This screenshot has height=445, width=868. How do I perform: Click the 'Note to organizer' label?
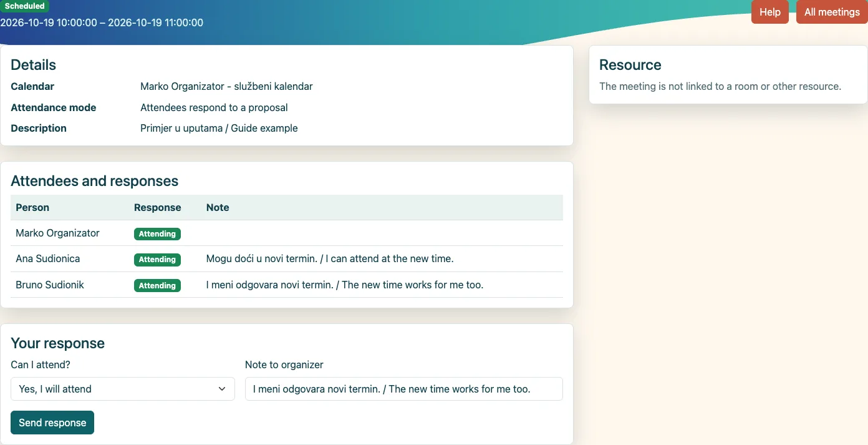[x=284, y=364]
